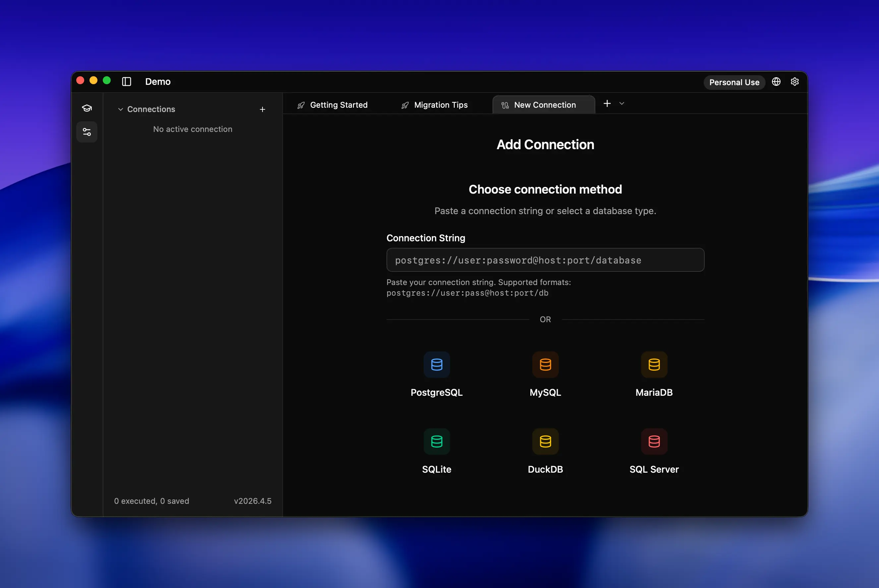Collapse the Connections section
This screenshot has height=588, width=879.
coord(120,109)
